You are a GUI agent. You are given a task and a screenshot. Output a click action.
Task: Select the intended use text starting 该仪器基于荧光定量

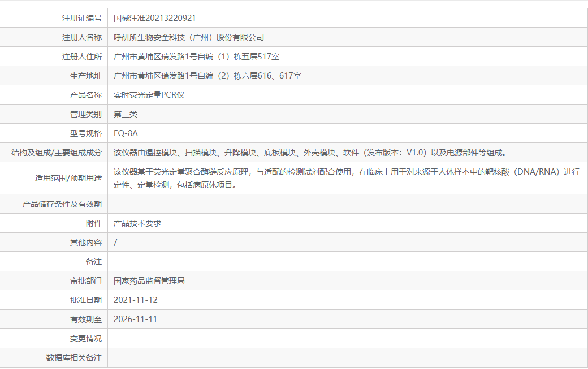tap(347, 179)
